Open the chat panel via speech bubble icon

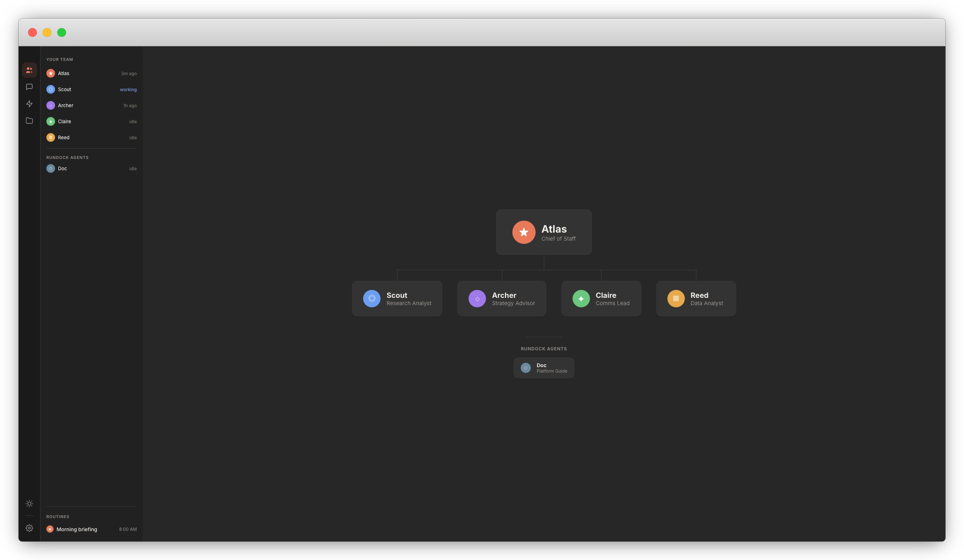pyautogui.click(x=30, y=87)
